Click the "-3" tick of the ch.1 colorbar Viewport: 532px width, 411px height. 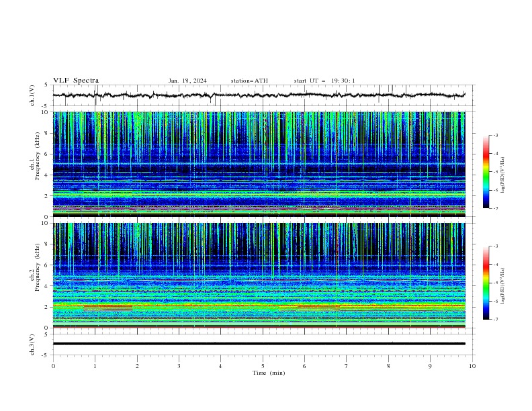[x=495, y=135]
